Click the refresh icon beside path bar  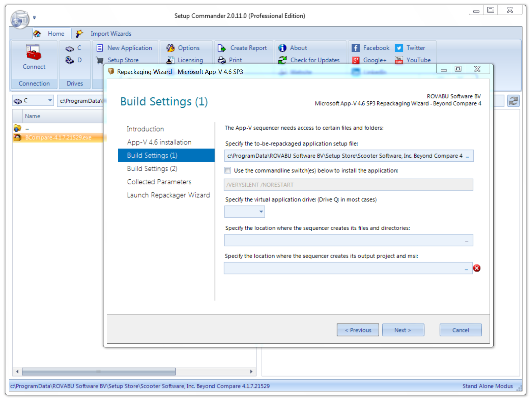[x=513, y=101]
